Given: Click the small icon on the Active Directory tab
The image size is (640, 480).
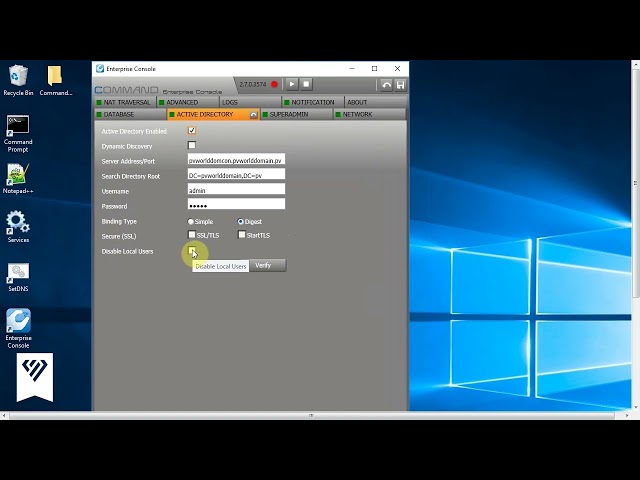Looking at the screenshot, I should tap(253, 115).
